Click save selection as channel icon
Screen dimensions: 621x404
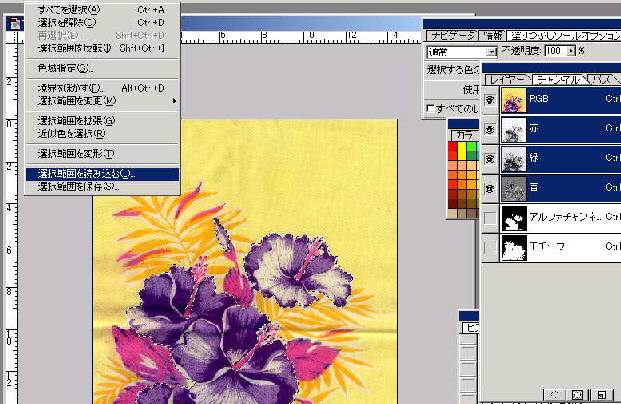coord(577,394)
